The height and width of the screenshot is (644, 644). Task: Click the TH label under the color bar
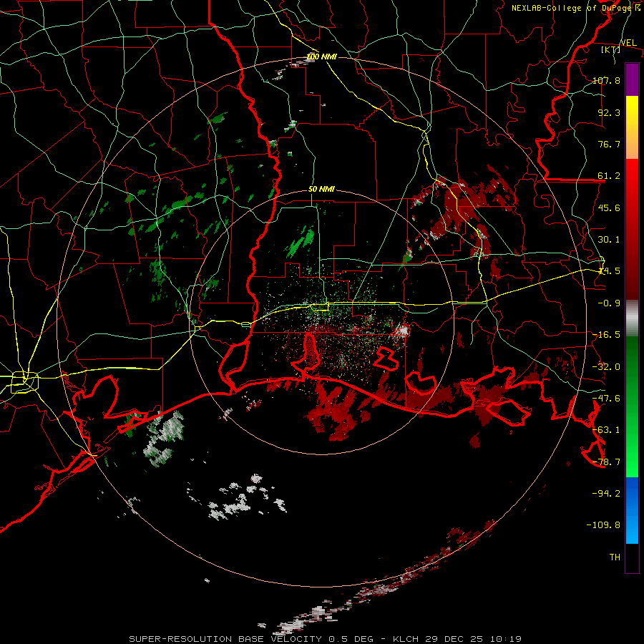coord(615,557)
